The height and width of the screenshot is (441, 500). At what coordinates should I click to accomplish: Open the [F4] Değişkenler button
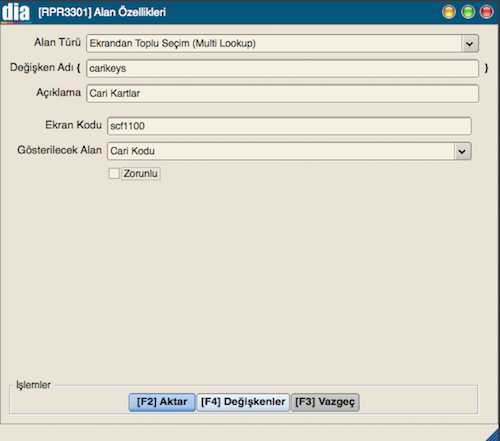point(243,402)
